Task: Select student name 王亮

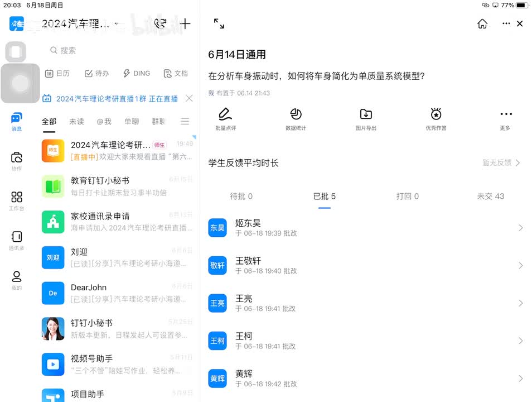Action: click(x=244, y=299)
